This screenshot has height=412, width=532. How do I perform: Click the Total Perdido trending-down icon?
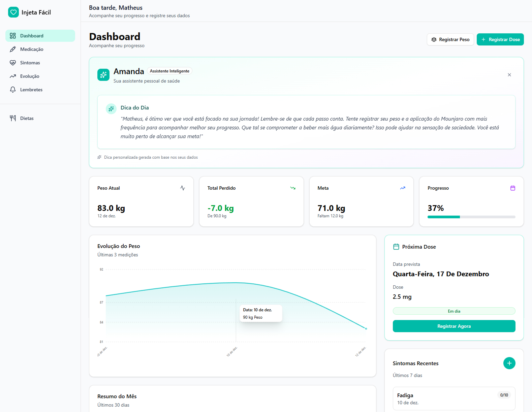[x=293, y=188]
